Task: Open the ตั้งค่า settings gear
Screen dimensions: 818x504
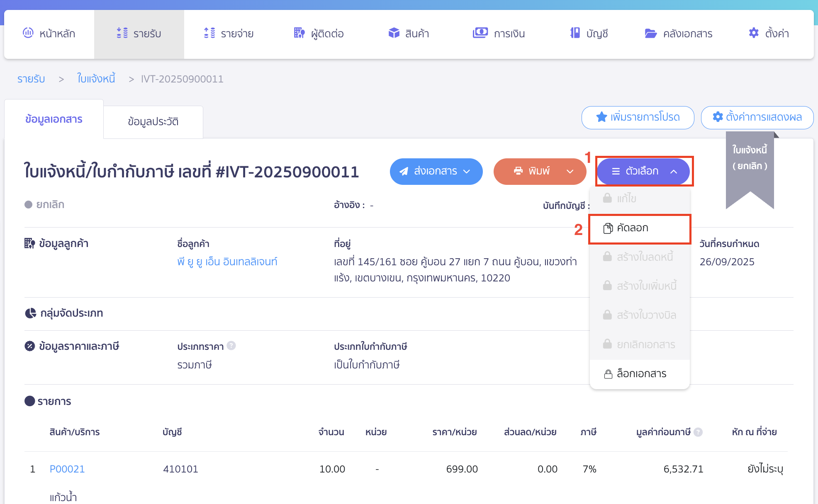Action: [768, 34]
